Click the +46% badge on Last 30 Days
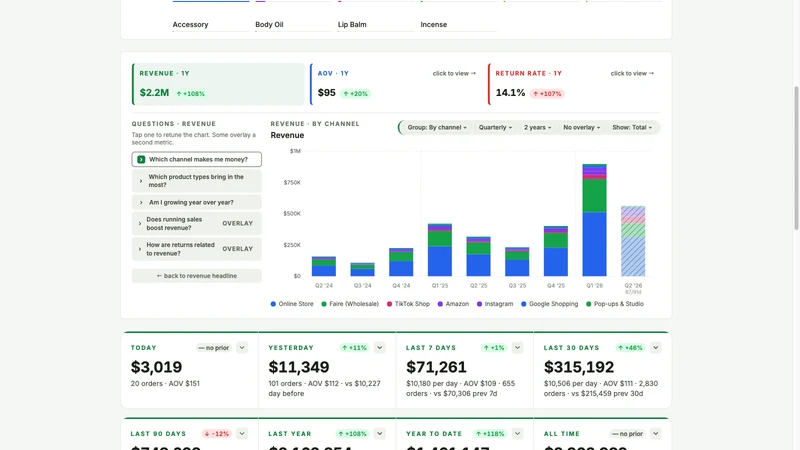The height and width of the screenshot is (450, 800). [631, 348]
